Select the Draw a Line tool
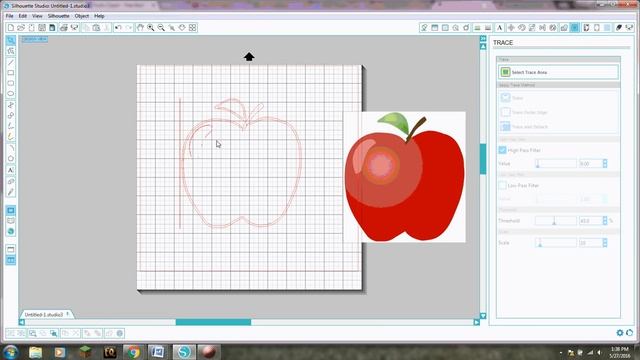640x360 pixels. tap(11, 62)
